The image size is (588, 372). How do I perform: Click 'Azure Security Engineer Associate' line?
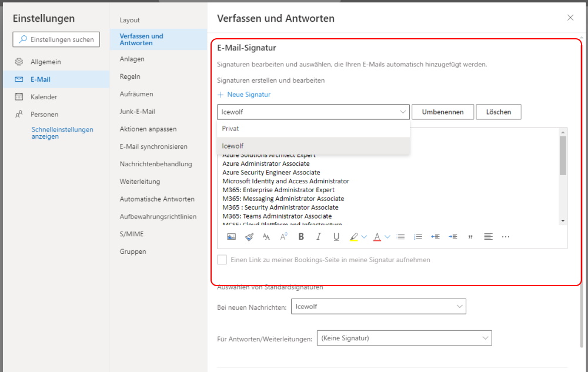pos(271,172)
